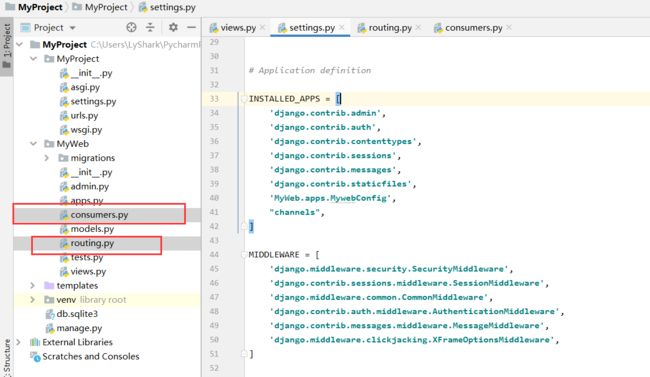The height and width of the screenshot is (377, 650).
Task: Click the 'channels' string on line 41
Action: pos(294,212)
